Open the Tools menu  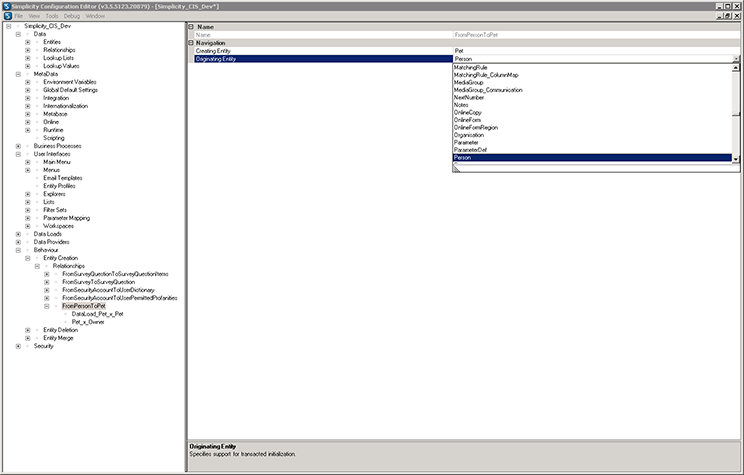pos(51,16)
